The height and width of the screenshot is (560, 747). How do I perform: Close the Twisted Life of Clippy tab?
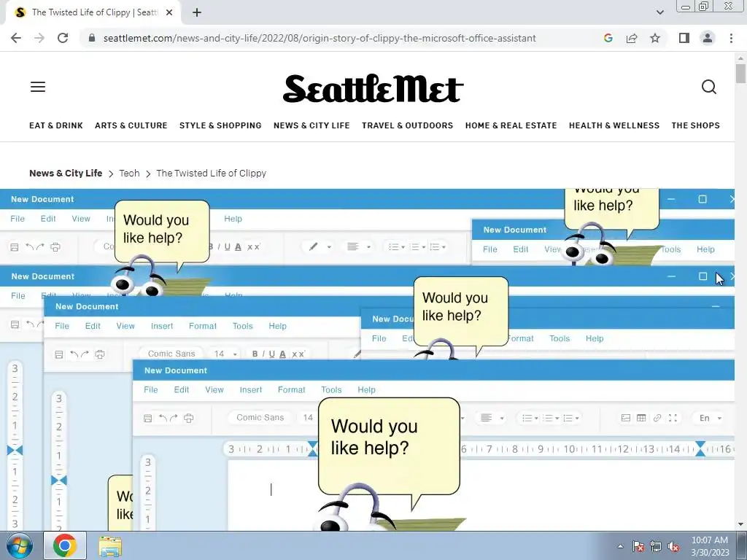point(169,12)
